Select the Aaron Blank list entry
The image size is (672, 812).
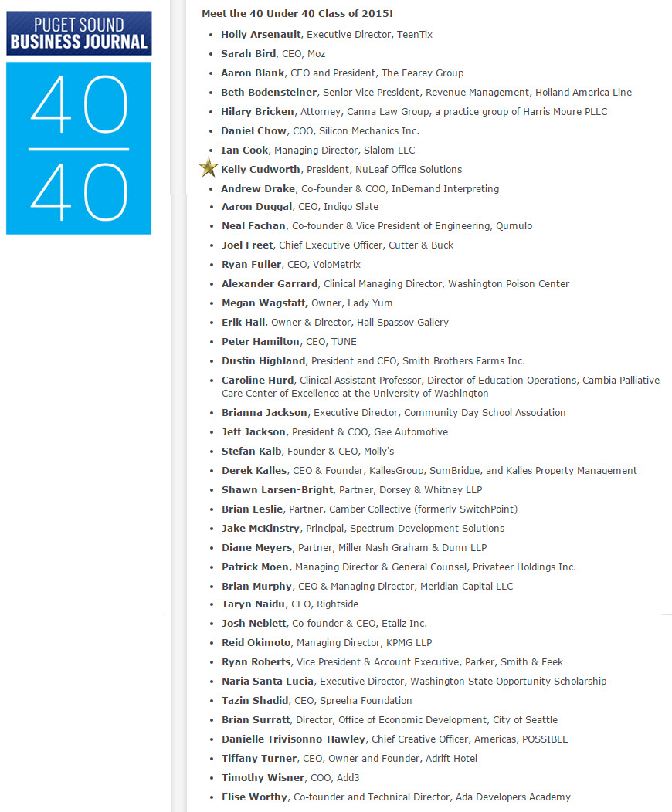coord(342,73)
